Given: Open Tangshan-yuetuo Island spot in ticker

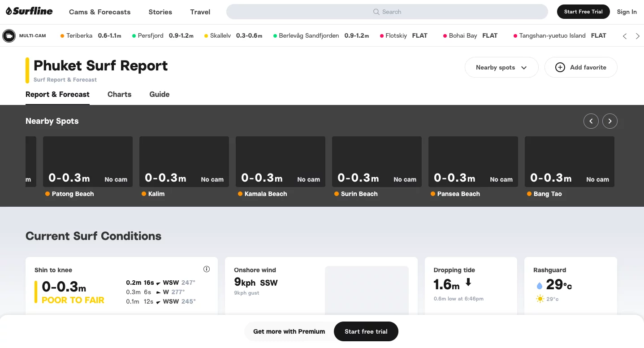Looking at the screenshot, I should (x=560, y=35).
